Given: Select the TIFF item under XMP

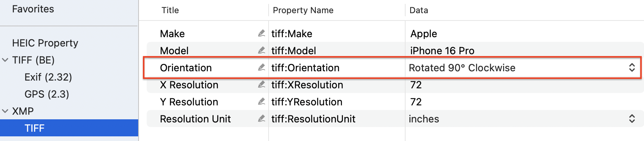Looking at the screenshot, I should coord(69,128).
